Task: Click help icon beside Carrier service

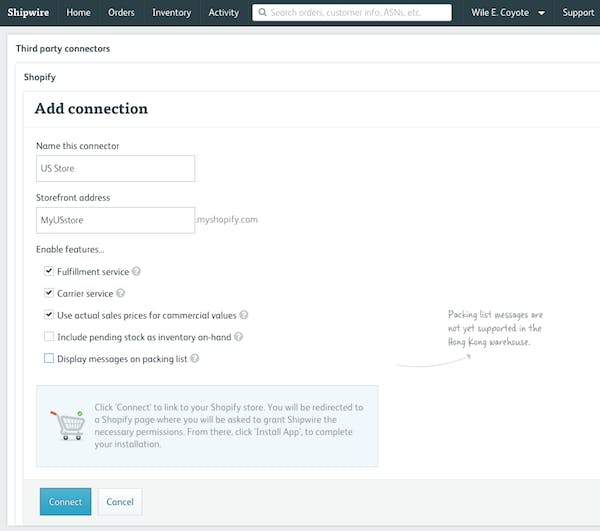Action: [121, 293]
